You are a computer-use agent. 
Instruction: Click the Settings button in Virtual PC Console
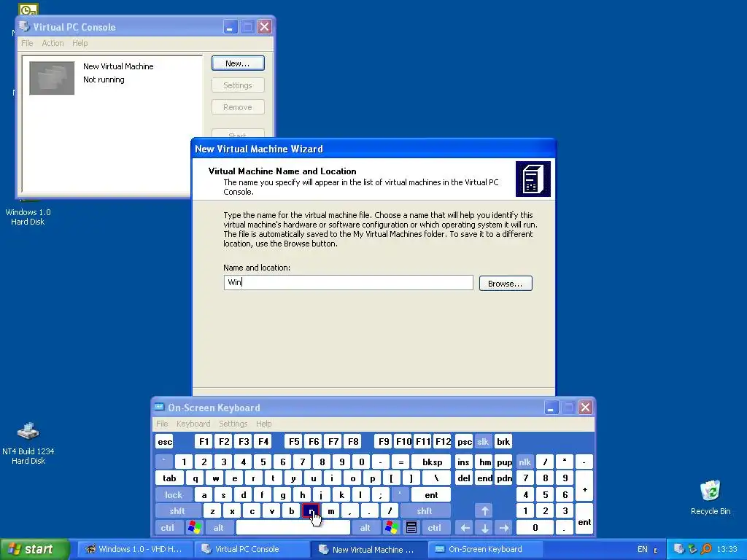pyautogui.click(x=238, y=85)
